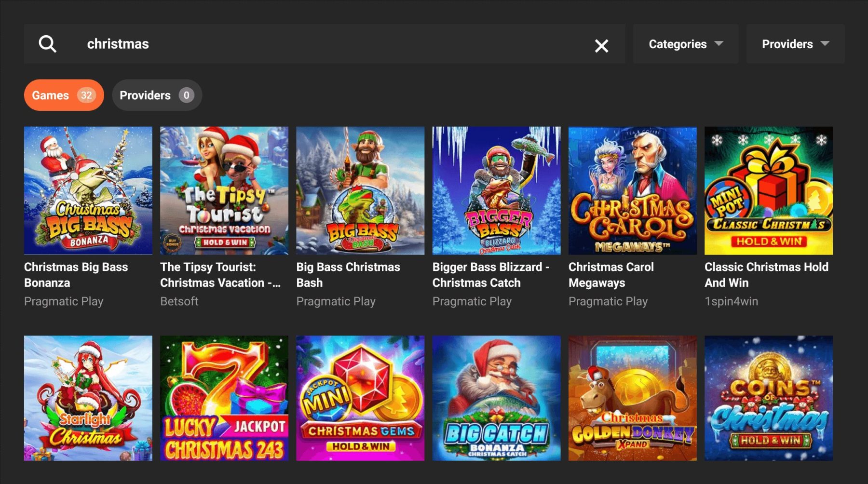
Task: Open Christmas Big Bass Bonanza game thumbnail
Action: pyautogui.click(x=88, y=190)
